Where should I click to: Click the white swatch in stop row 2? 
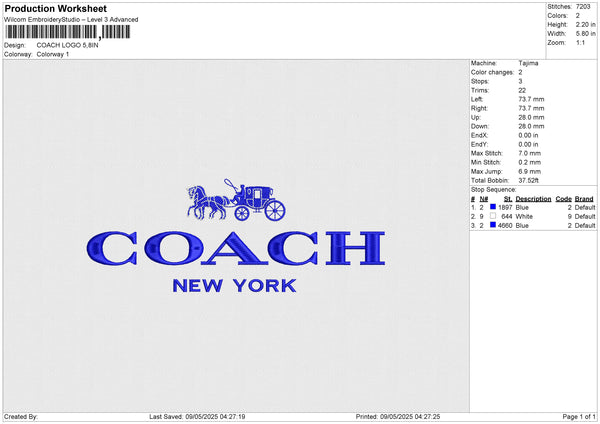[493, 216]
